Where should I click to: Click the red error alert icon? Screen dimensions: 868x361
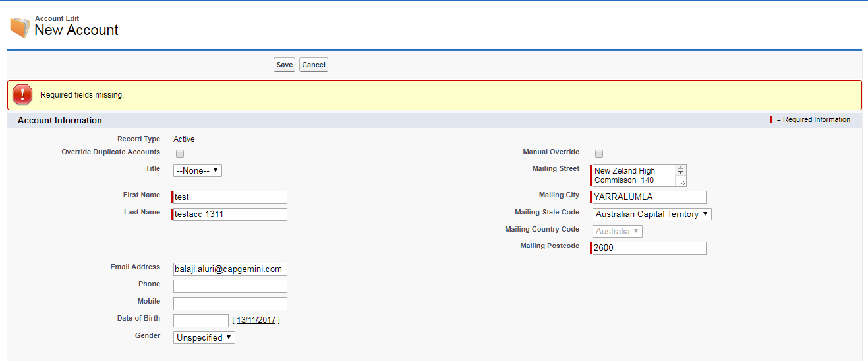22,95
